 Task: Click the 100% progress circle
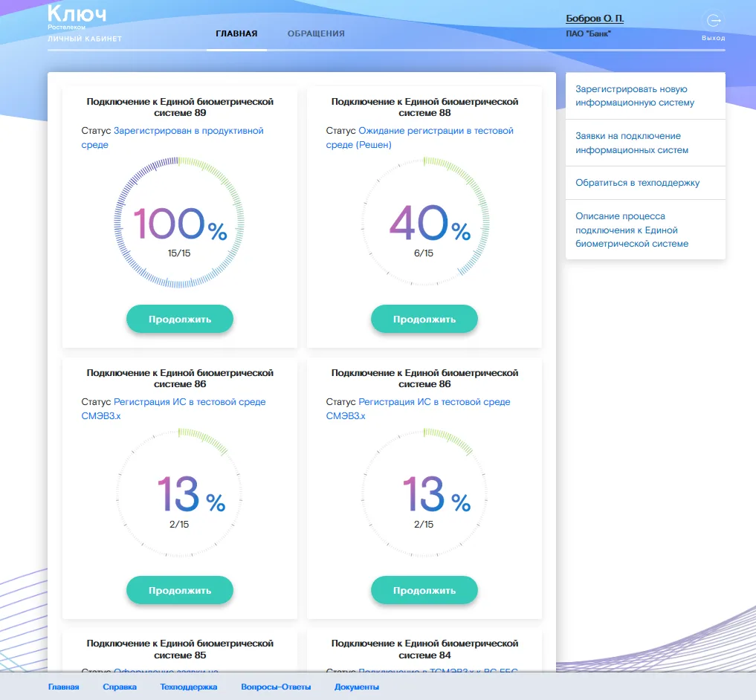(179, 222)
